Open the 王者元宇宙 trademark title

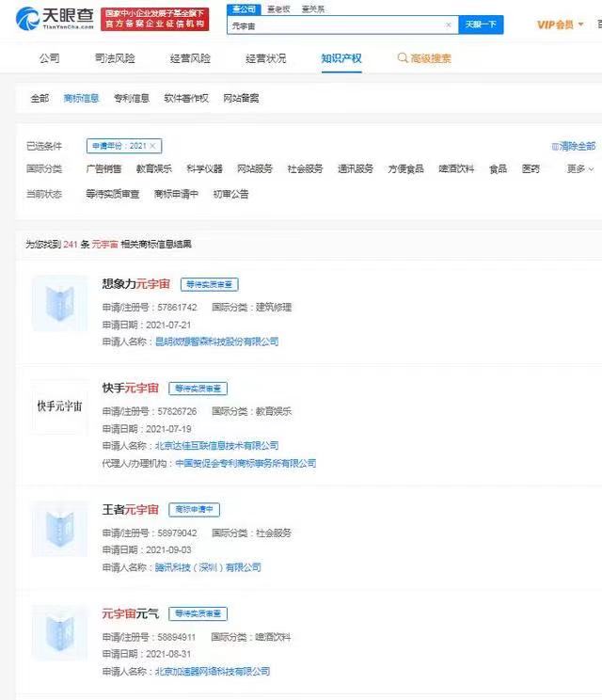click(x=131, y=509)
